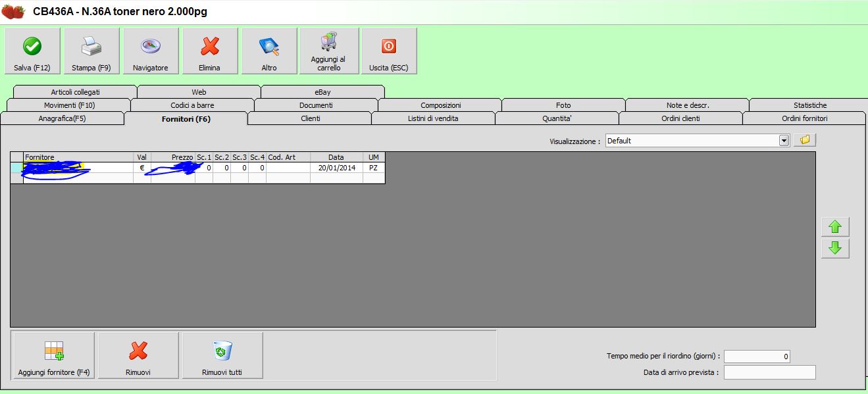Click the Fornitore column header

[78, 157]
